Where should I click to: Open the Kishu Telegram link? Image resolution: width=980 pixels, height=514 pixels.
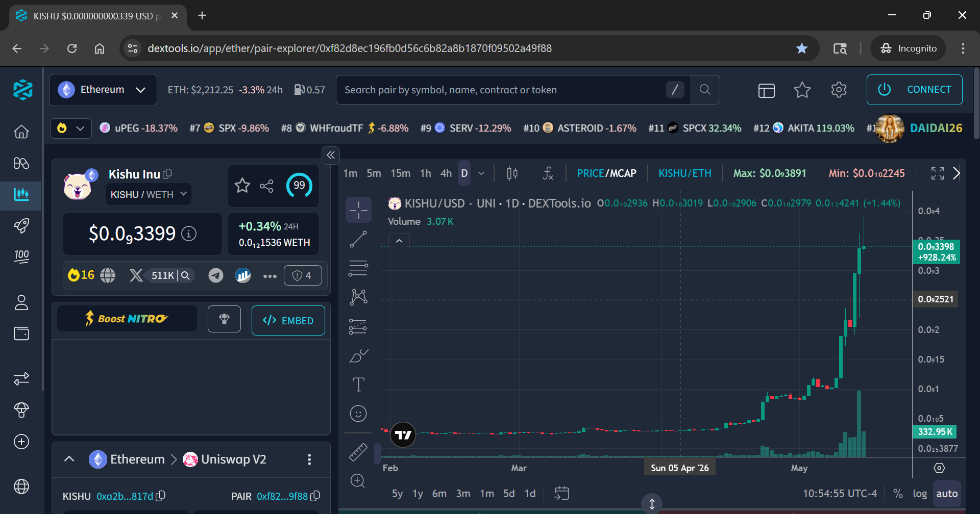coord(216,275)
